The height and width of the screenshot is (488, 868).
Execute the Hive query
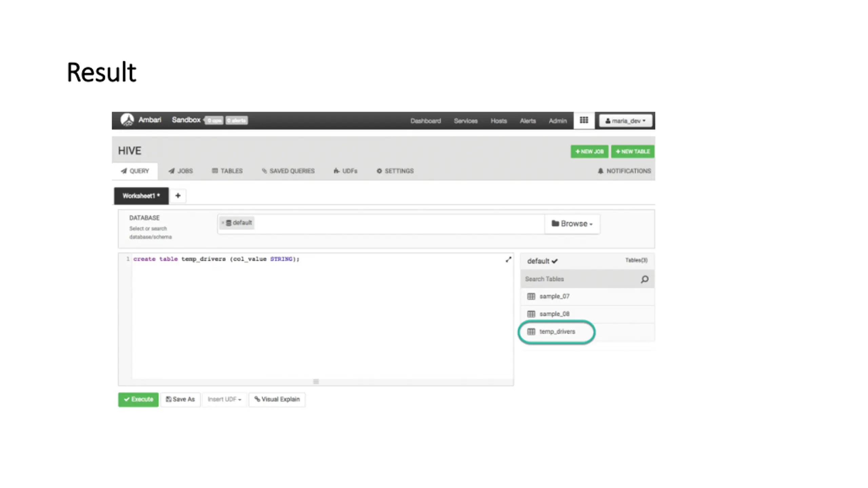tap(138, 400)
